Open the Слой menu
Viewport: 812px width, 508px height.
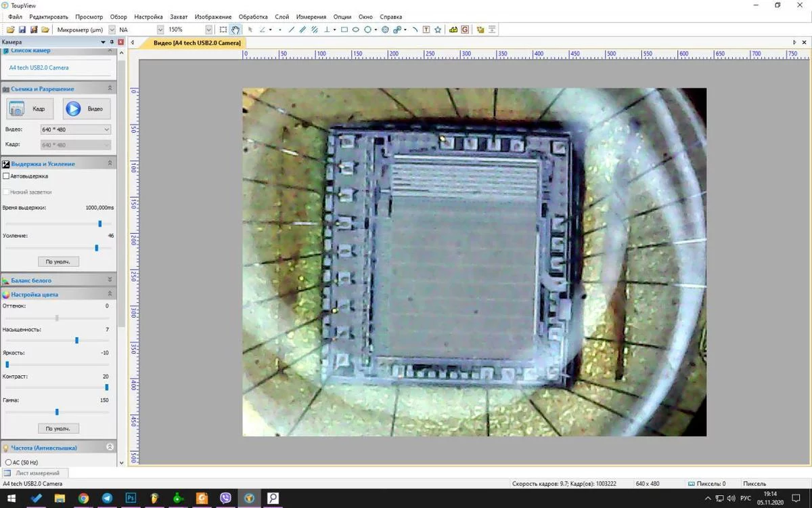281,17
